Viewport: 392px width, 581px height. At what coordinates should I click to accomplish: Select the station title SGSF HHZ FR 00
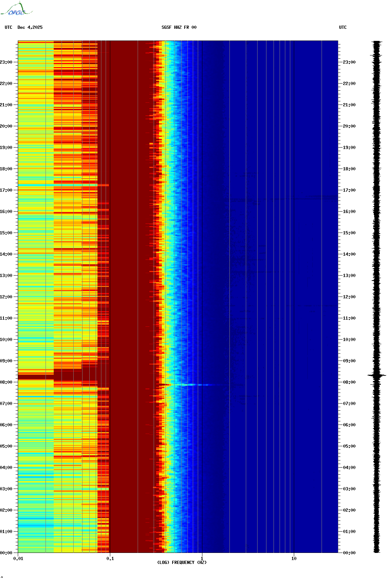click(179, 27)
